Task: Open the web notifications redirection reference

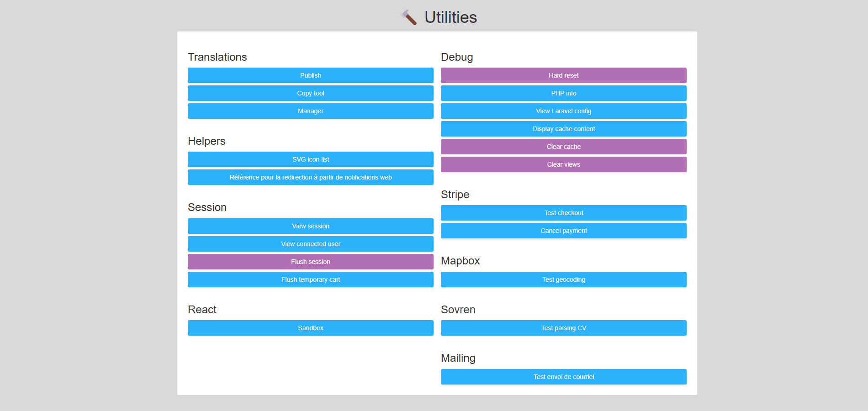Action: [310, 177]
